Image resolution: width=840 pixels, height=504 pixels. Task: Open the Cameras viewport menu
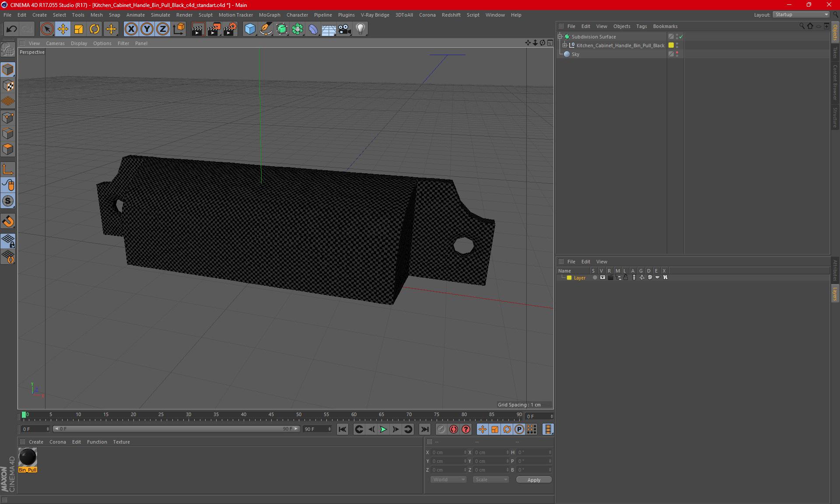coord(55,43)
